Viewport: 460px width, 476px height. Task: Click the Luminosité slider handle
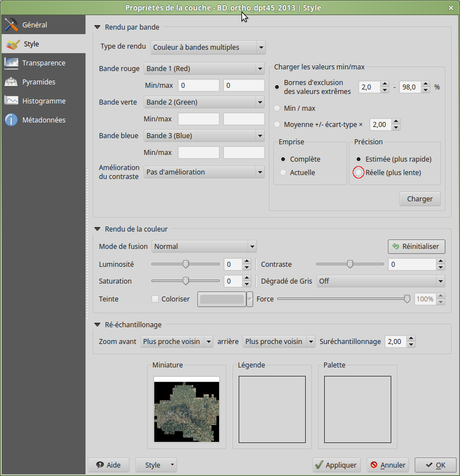point(186,264)
